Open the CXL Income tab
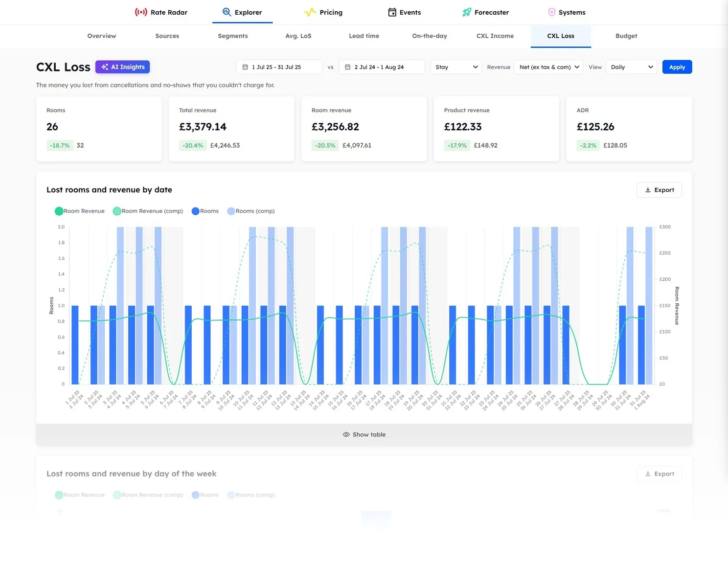Screen dimensions: 728x564 click(x=495, y=36)
